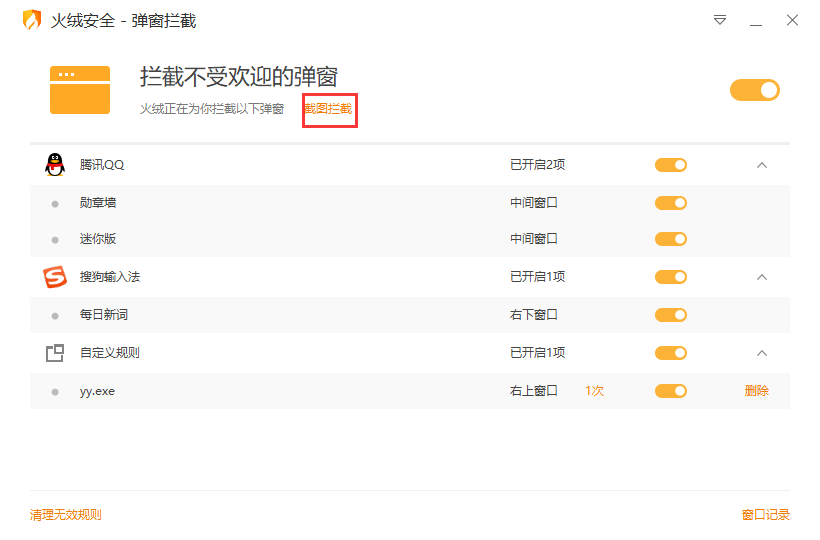Viewport: 820px width, 540px height.
Task: Disable the yy.exe rule toggle
Action: [x=671, y=391]
